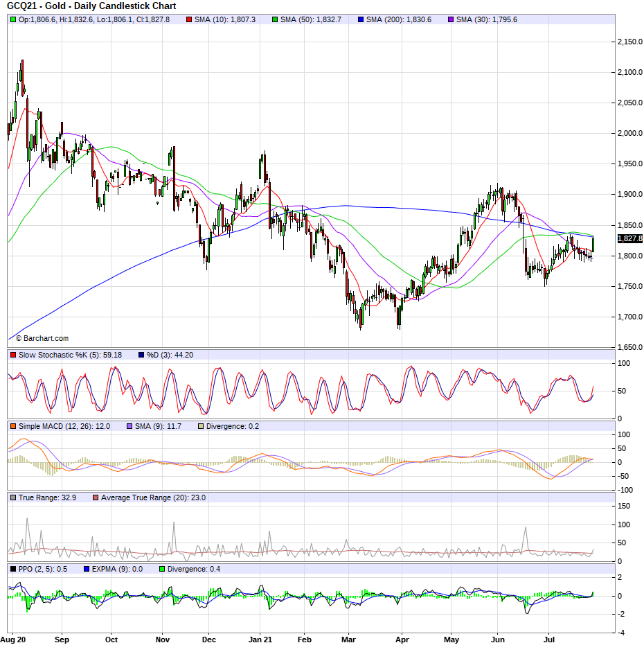Viewport: 644px width, 661px height.
Task: Click the Feb date axis label
Action: 305,640
